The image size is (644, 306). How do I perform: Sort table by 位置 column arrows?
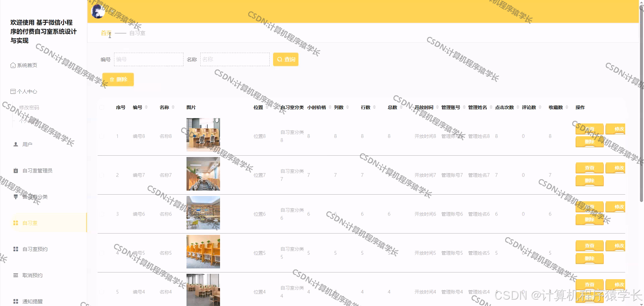click(267, 107)
